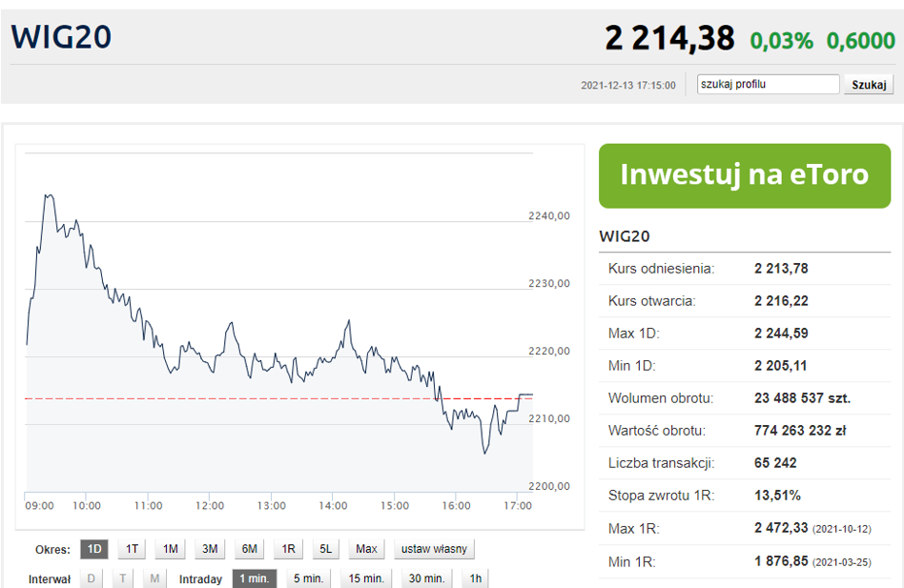Click the 0,6000 point change value
Viewport: 904px width, 588px height.
click(861, 41)
